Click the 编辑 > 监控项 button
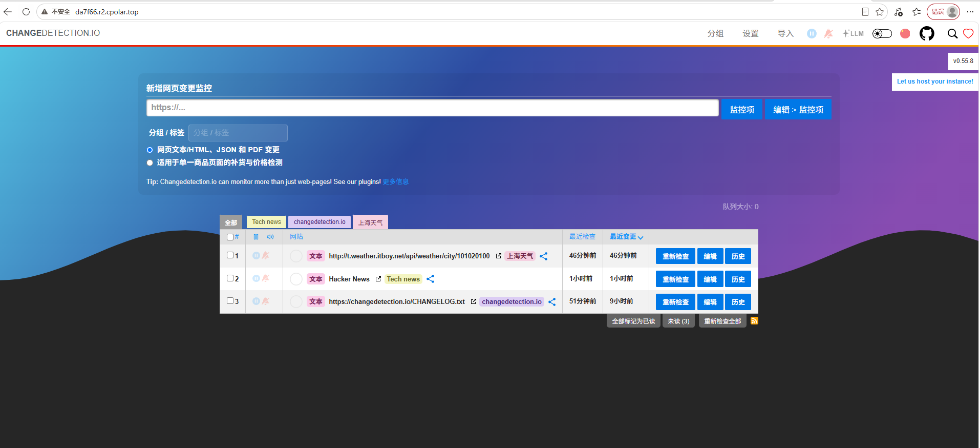980x448 pixels. 798,110
